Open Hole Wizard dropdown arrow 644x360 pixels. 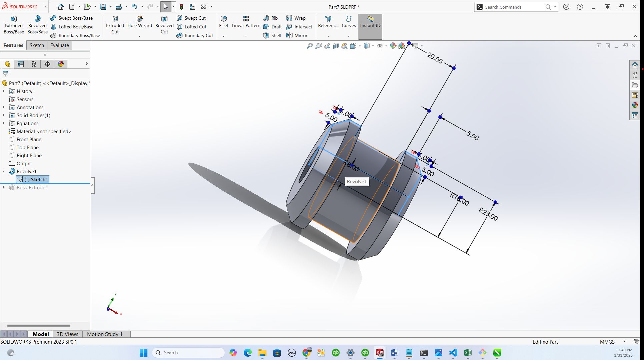pyautogui.click(x=140, y=36)
